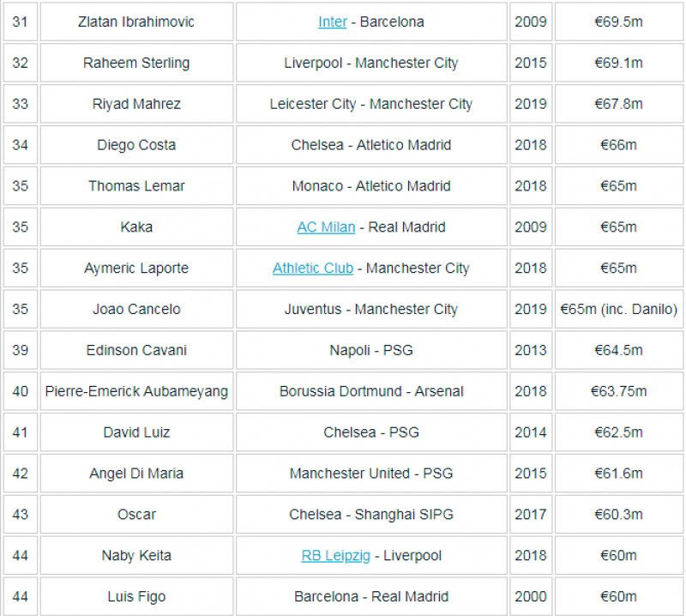Click the Pierre-Emerick Aubameyang name cell
The height and width of the screenshot is (616, 686).
tap(136, 391)
